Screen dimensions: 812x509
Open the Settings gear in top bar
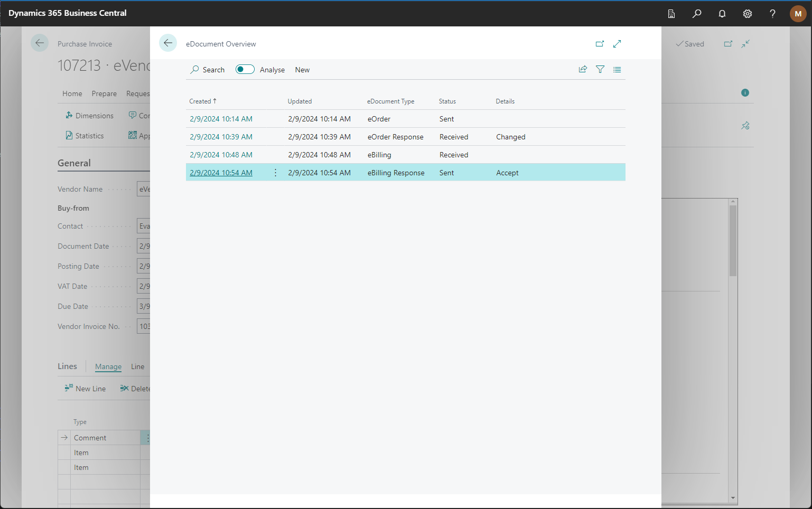click(x=747, y=14)
